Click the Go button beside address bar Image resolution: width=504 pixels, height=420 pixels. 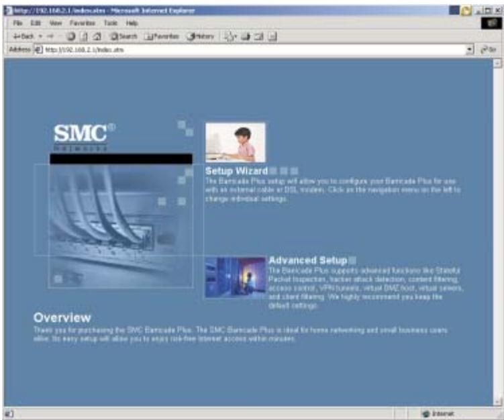(489, 50)
